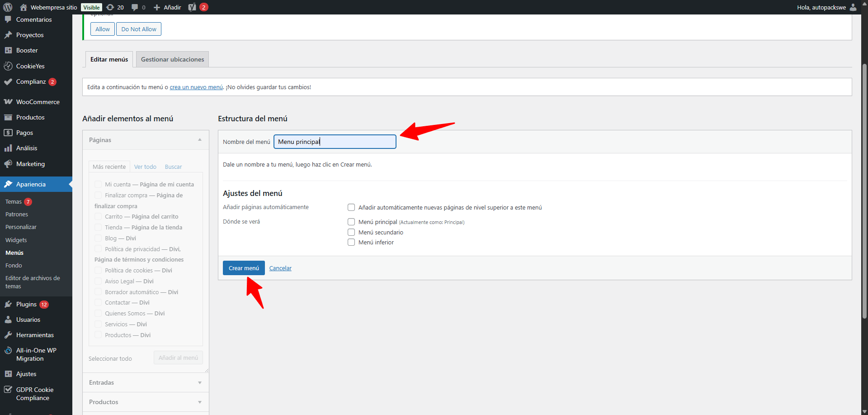Select the Buscar pages tab
The width and height of the screenshot is (868, 415).
[173, 167]
